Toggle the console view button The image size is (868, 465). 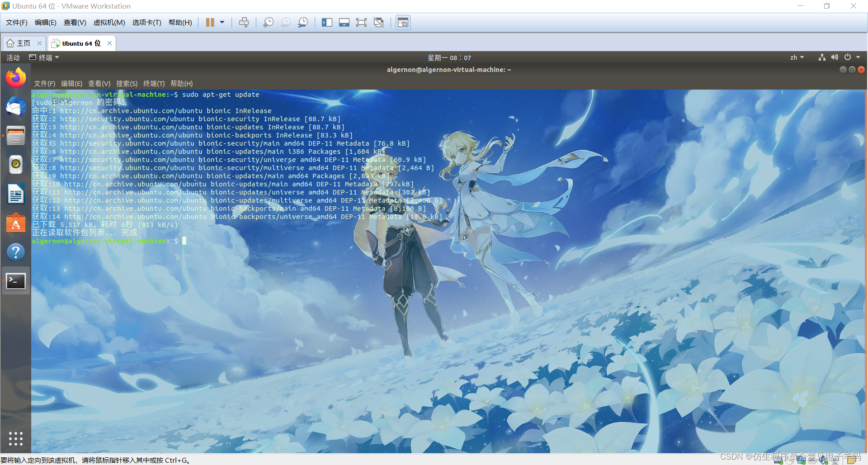(403, 23)
